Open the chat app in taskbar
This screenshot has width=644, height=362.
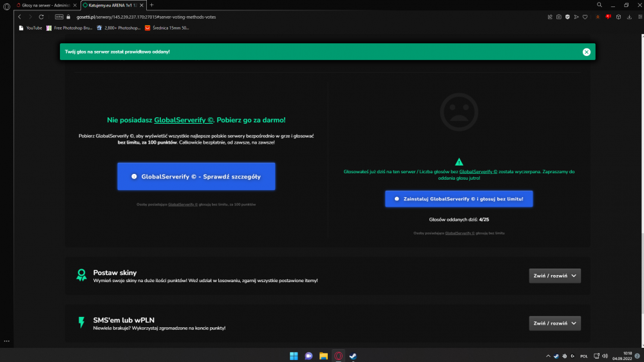tap(308, 356)
